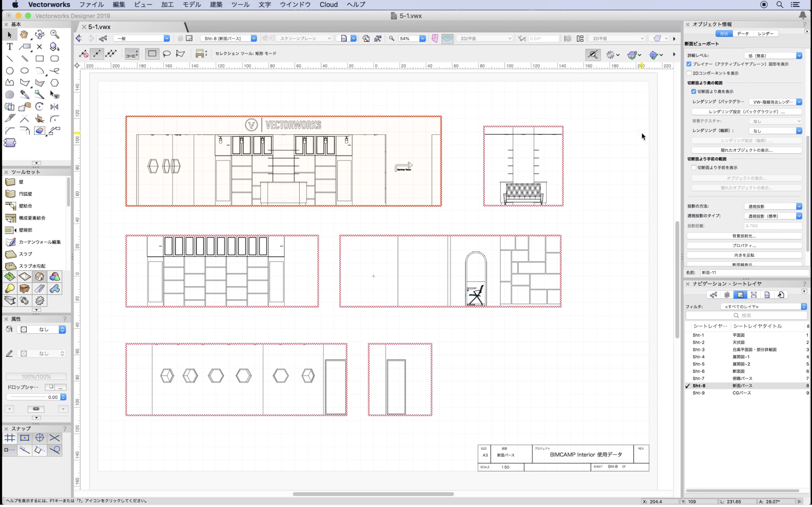Viewport: 812px width, 507px height.
Task: Select the Mirror tool
Action: [x=55, y=107]
